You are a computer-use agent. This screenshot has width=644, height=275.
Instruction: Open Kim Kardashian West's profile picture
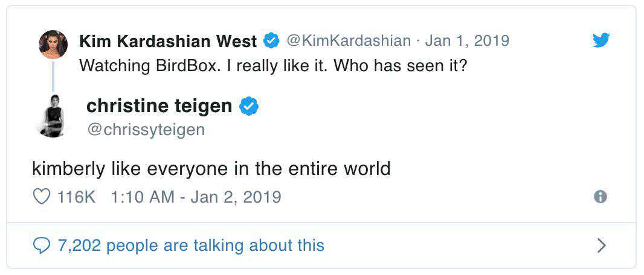[53, 45]
